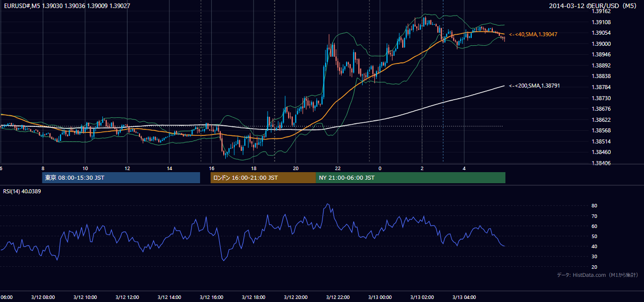
Task: Click the 3/12 10:00 time label
Action: pos(85,297)
